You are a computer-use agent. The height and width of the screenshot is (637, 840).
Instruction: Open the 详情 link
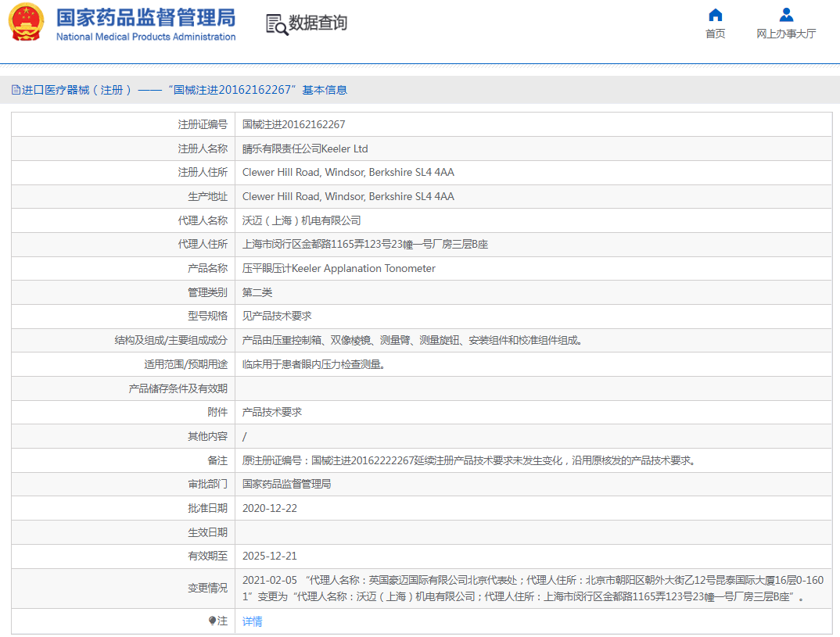(253, 621)
